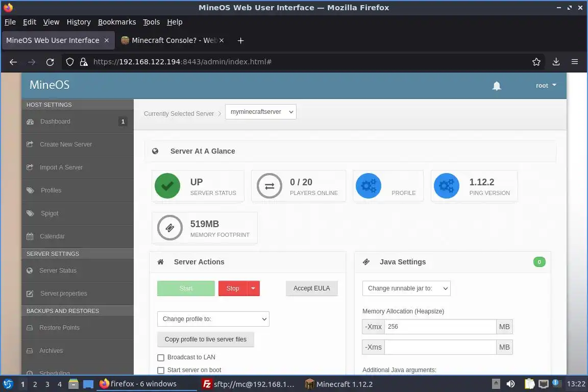Open Firefox hamburger application menu
588x392 pixels.
pos(575,62)
